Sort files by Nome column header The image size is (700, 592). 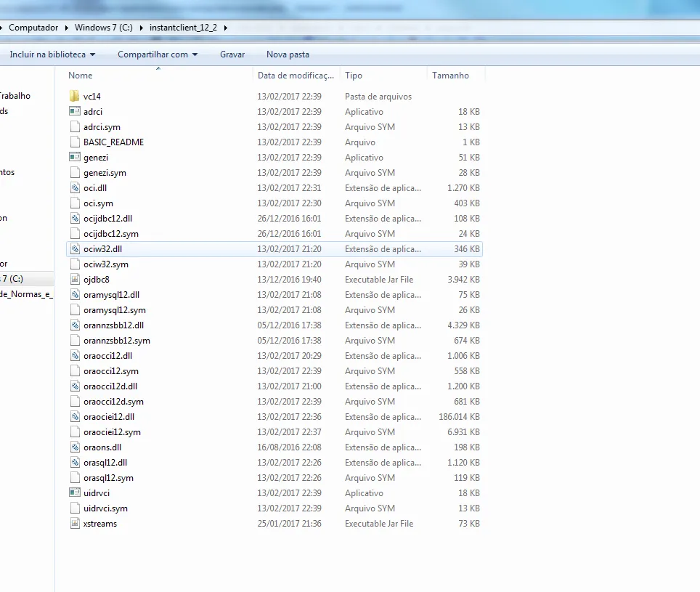pos(158,76)
